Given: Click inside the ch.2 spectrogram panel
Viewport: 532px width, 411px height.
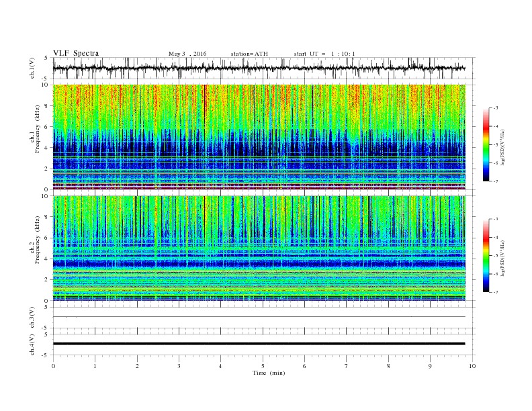Looking at the screenshot, I should 259,248.
